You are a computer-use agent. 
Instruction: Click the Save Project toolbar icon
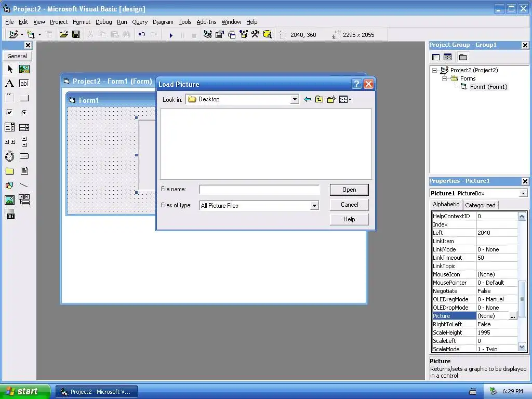pos(76,34)
